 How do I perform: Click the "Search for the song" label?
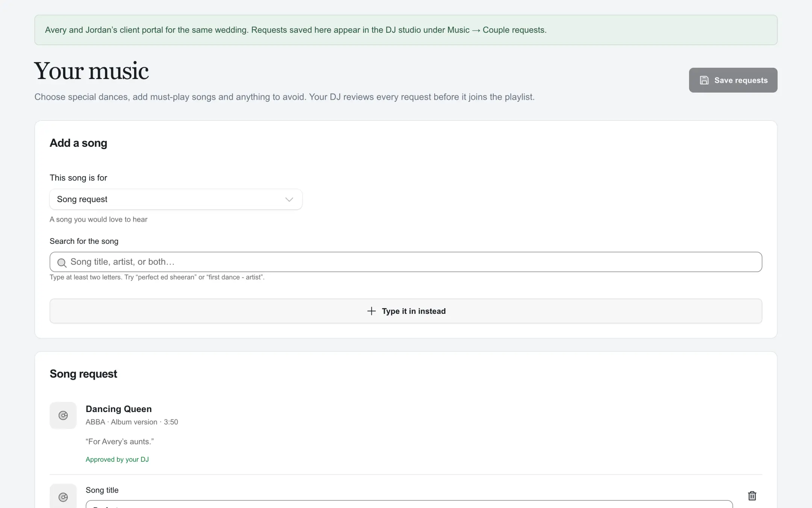point(84,241)
